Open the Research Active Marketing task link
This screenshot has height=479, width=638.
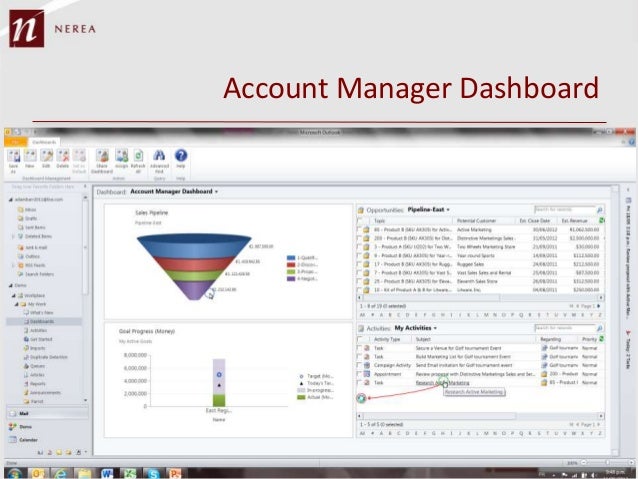pyautogui.click(x=442, y=383)
